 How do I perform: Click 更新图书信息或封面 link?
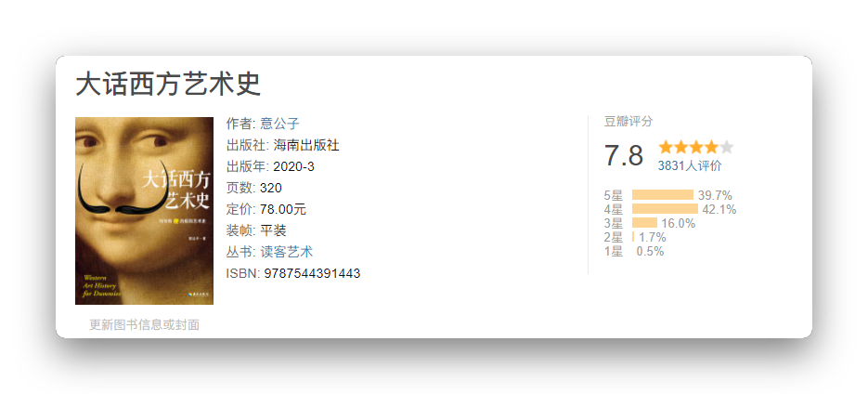(x=144, y=324)
